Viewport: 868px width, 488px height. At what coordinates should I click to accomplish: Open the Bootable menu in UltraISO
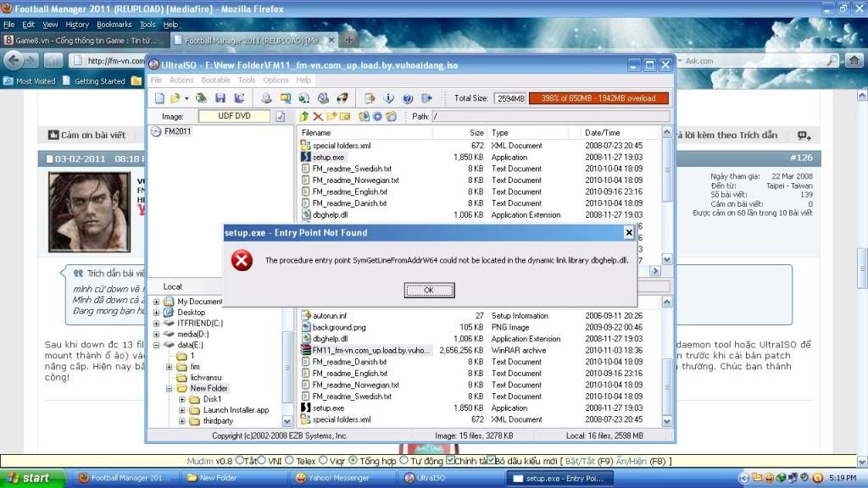pyautogui.click(x=215, y=80)
